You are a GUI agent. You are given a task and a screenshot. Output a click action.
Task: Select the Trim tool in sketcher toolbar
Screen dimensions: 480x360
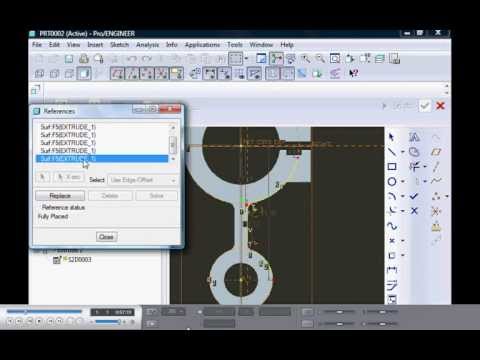[415, 167]
